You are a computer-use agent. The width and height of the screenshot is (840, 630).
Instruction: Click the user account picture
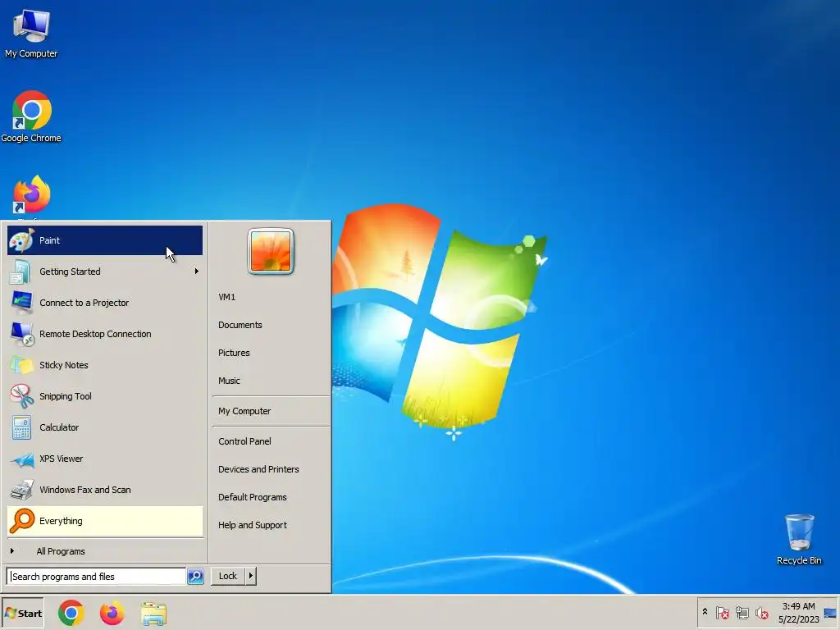pyautogui.click(x=271, y=251)
